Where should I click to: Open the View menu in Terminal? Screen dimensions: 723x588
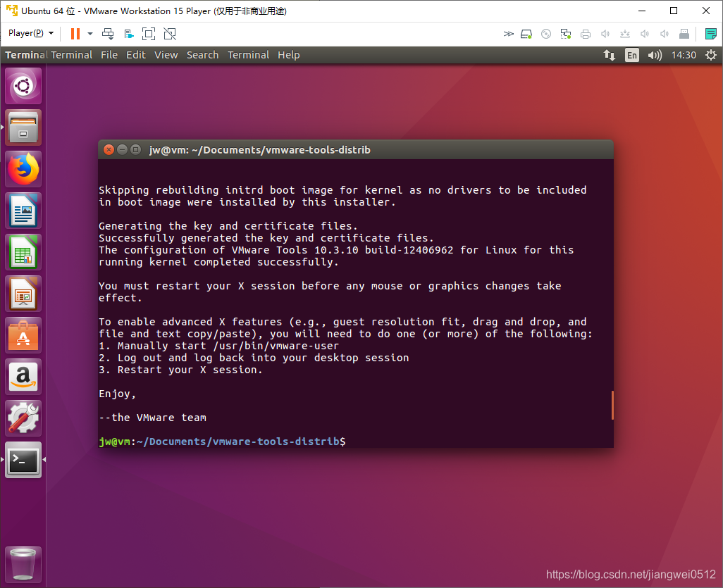click(x=166, y=55)
